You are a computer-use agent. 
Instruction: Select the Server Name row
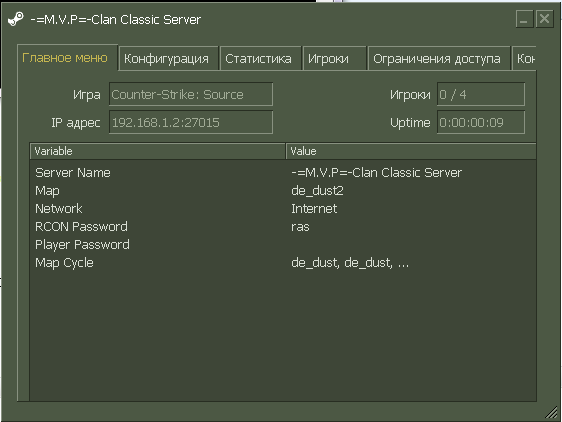(x=283, y=173)
